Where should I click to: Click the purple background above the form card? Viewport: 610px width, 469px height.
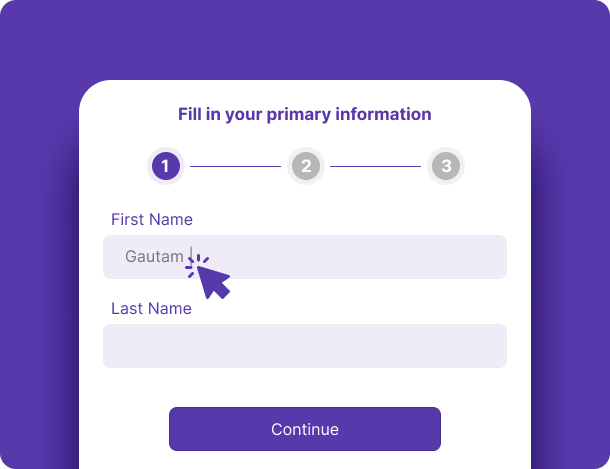pyautogui.click(x=305, y=40)
